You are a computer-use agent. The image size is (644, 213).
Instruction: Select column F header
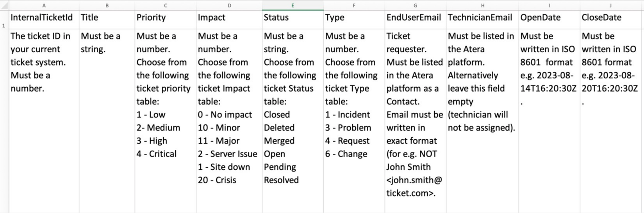coord(354,5)
